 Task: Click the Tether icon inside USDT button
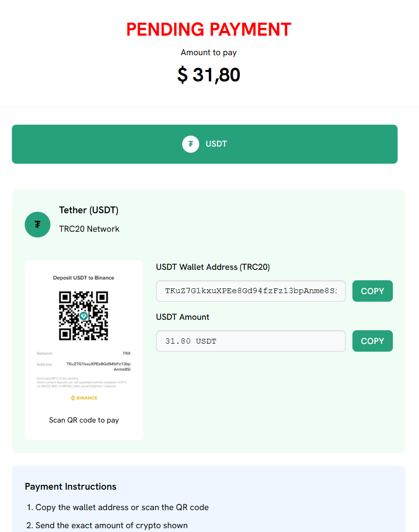(x=190, y=144)
